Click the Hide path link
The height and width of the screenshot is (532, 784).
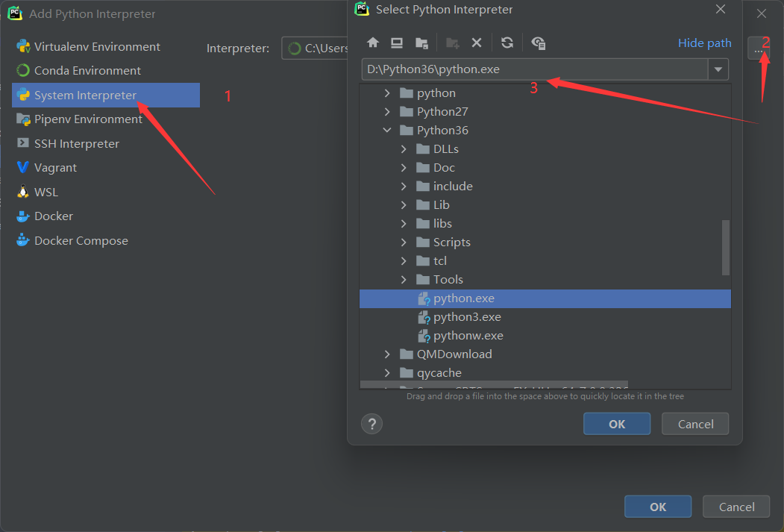(704, 43)
